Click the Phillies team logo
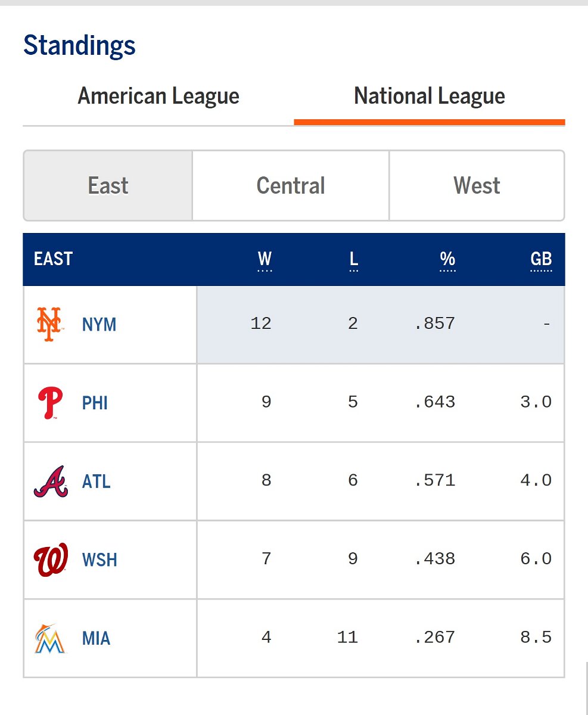The height and width of the screenshot is (715, 588). (x=50, y=403)
